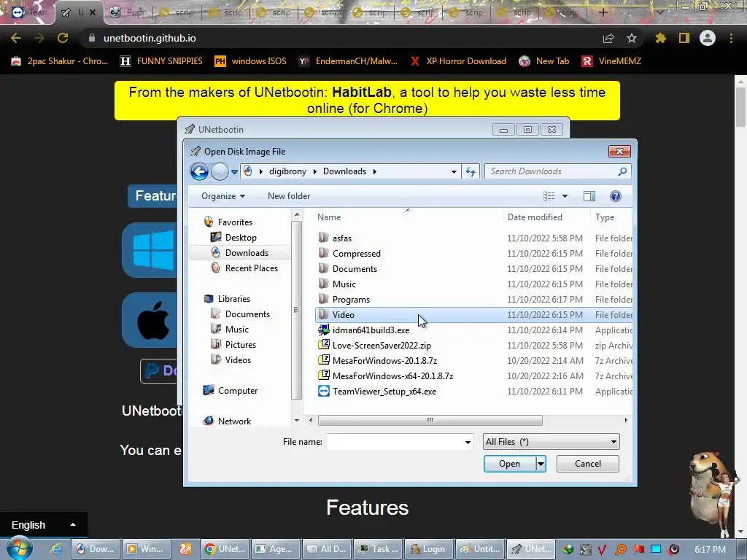
Task: Open Downloads in Favorites
Action: (239, 253)
